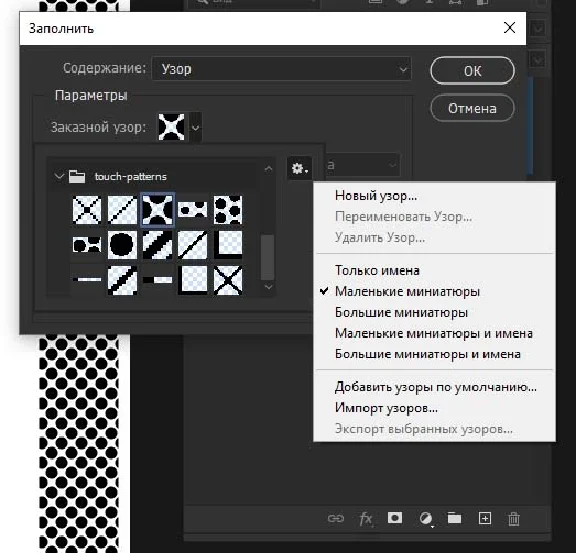Select the short dash pattern in third row
Screen dimensions: 576x553
(157, 280)
